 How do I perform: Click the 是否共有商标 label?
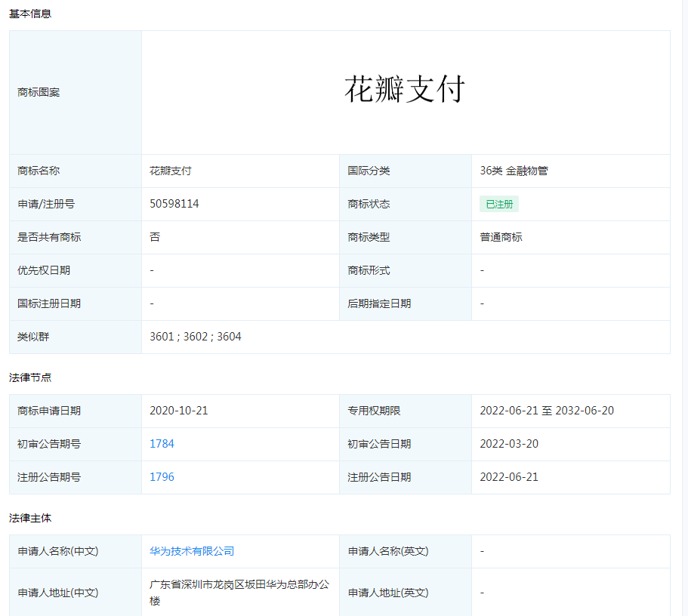pyautogui.click(x=49, y=237)
